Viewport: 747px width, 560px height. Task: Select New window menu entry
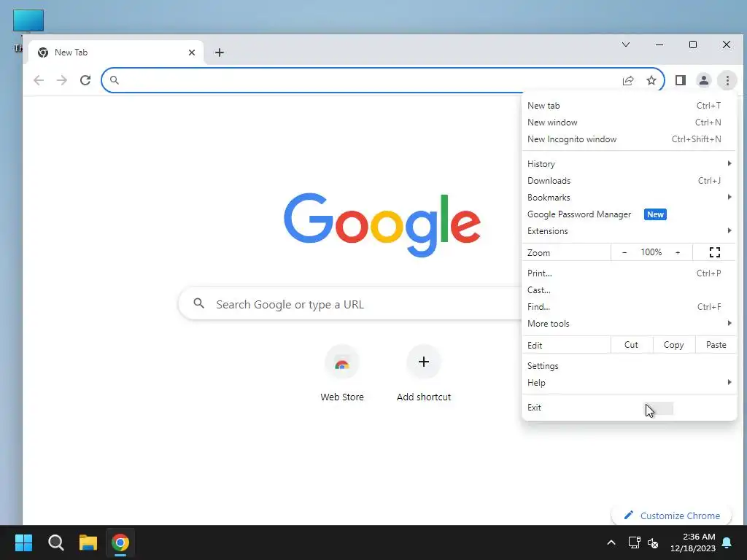629,122
